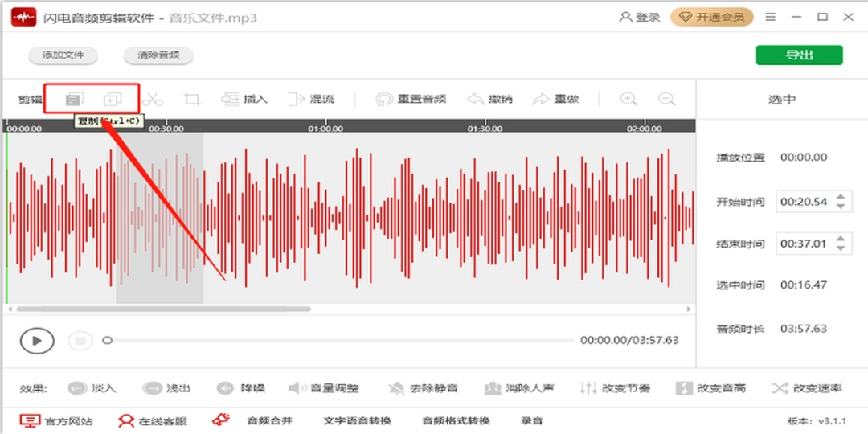Click the app logo in title bar
This screenshot has height=434, width=868.
click(x=24, y=18)
